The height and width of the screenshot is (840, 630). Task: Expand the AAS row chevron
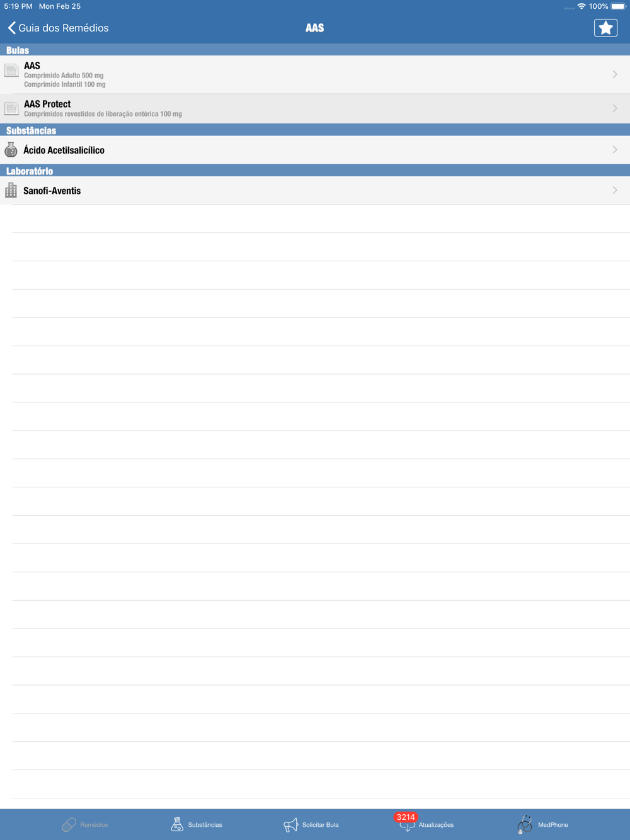(615, 74)
